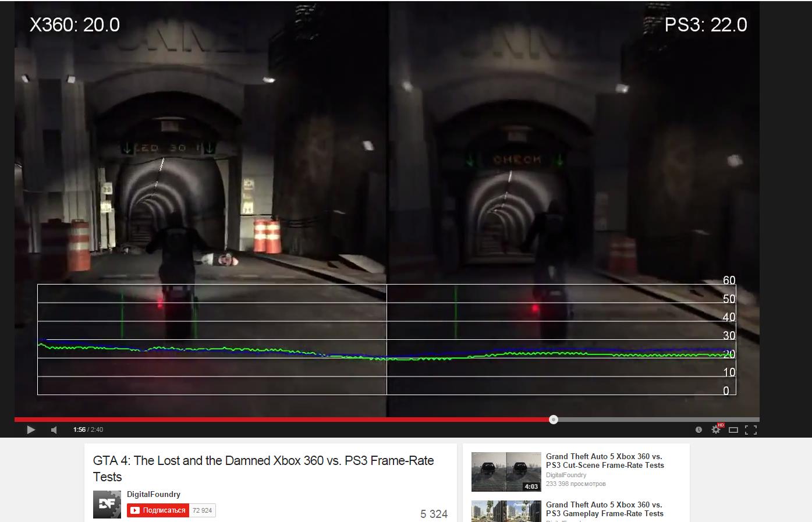Click the 5 324 view count
Screen dimensions: 812x522
(434, 514)
